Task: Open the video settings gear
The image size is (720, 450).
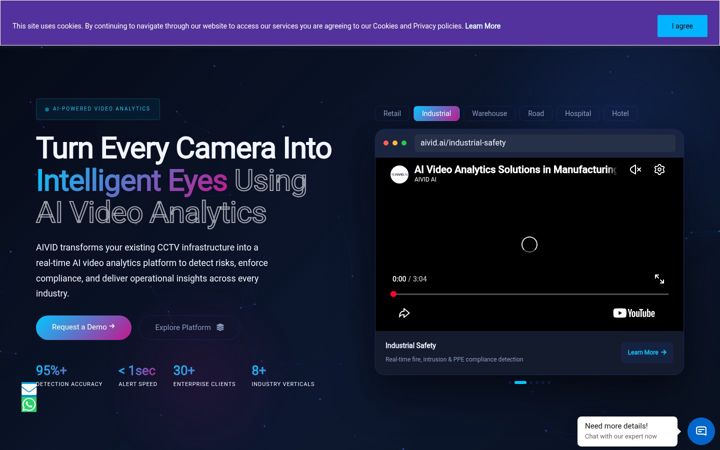Action: [x=659, y=169]
